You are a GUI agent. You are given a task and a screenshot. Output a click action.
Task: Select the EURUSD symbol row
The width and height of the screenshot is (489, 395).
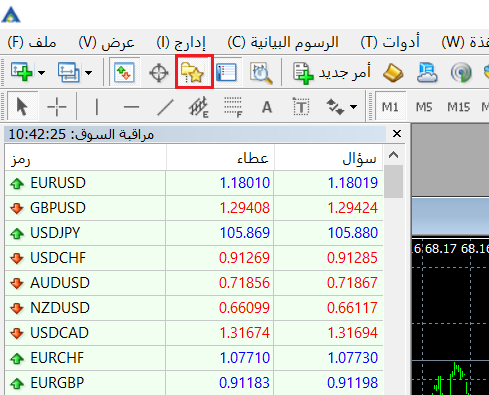194,183
